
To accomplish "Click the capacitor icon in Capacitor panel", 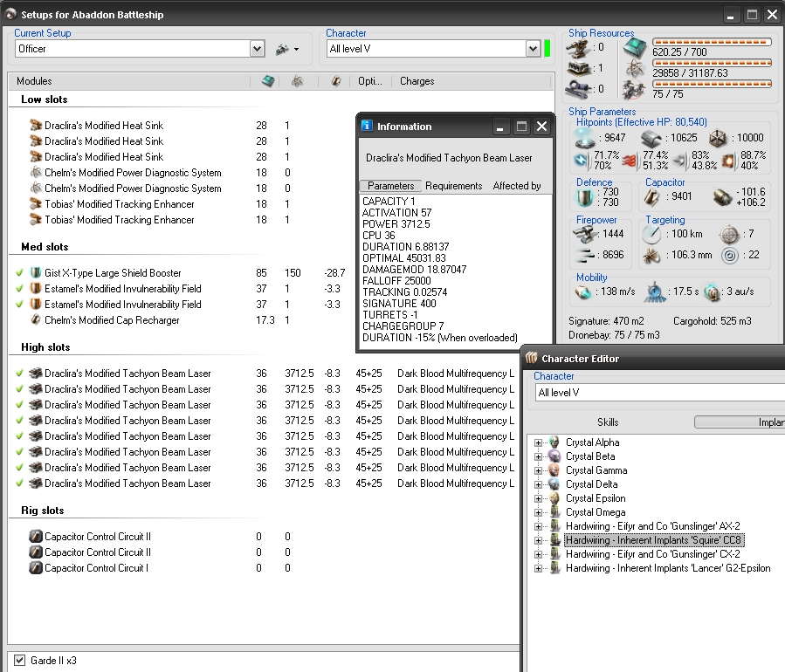I will pos(652,196).
